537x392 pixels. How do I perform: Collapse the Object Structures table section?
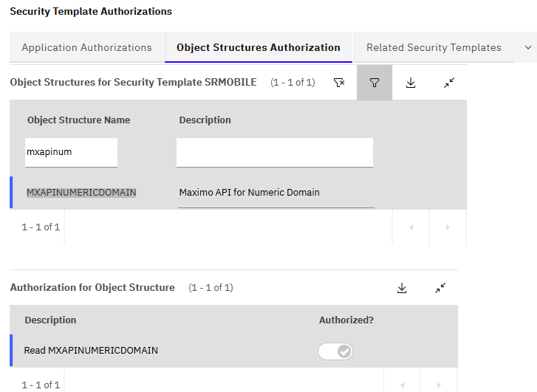(448, 83)
